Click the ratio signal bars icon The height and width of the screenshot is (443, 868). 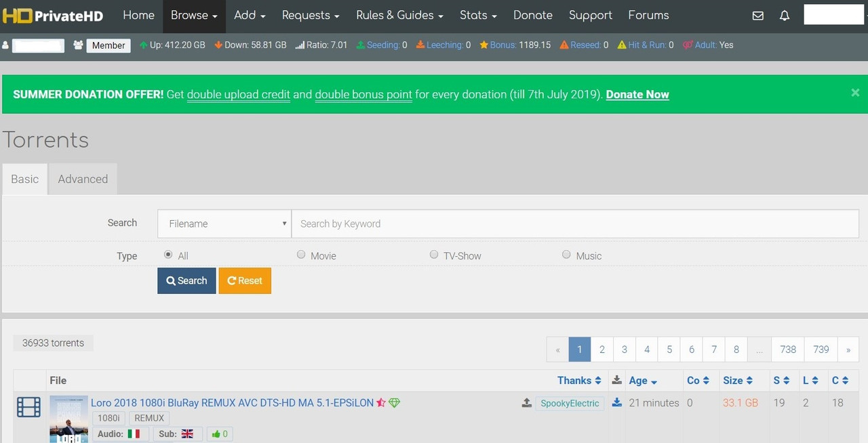300,45
